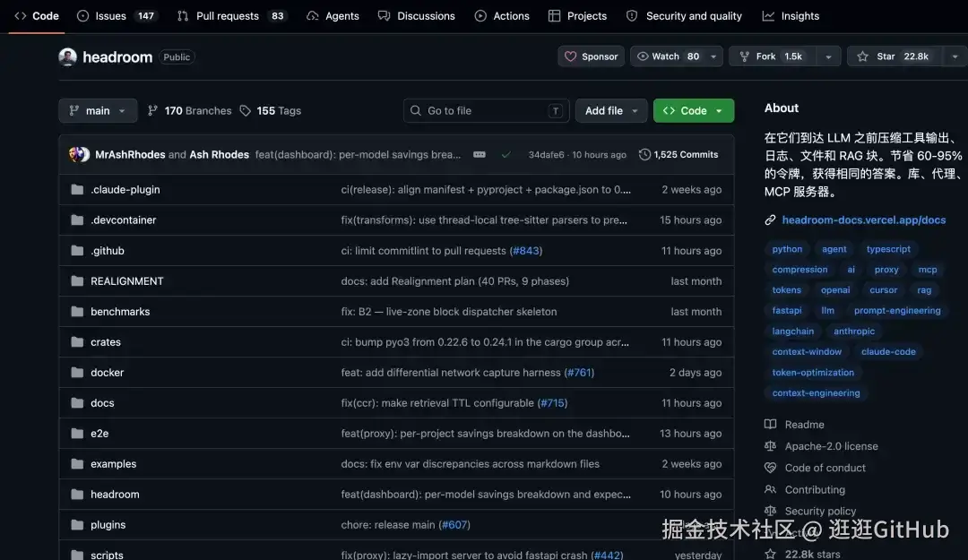The width and height of the screenshot is (968, 560).
Task: Go to the Discussions tab
Action: tap(417, 16)
